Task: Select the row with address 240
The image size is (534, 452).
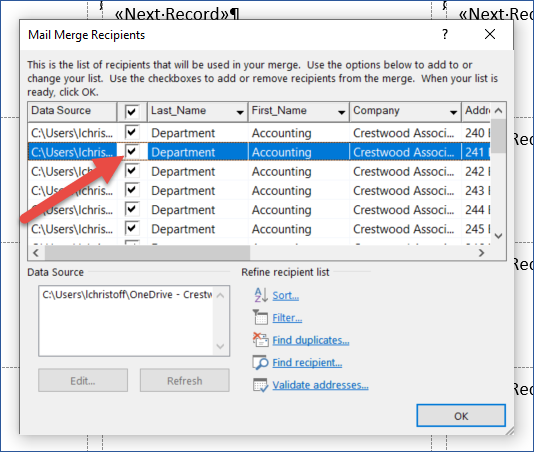Action: 259,132
